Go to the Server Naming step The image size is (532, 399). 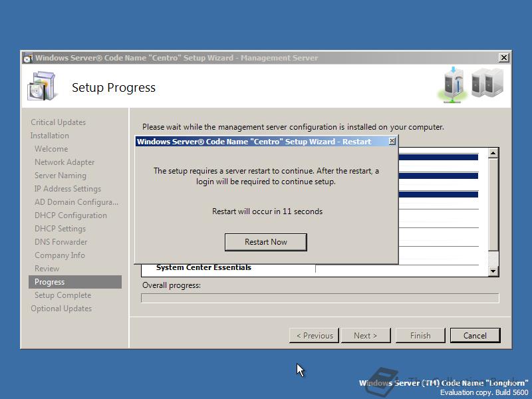(61, 176)
